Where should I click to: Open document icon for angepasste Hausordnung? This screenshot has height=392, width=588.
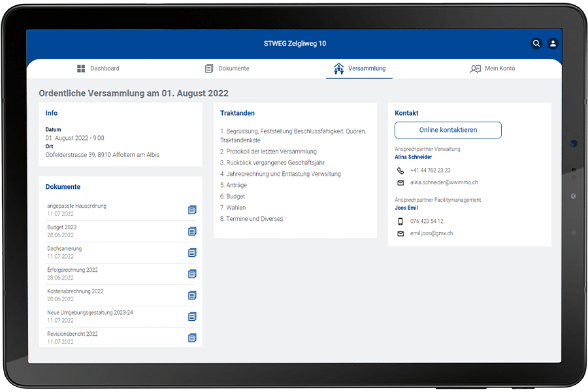[x=192, y=210]
